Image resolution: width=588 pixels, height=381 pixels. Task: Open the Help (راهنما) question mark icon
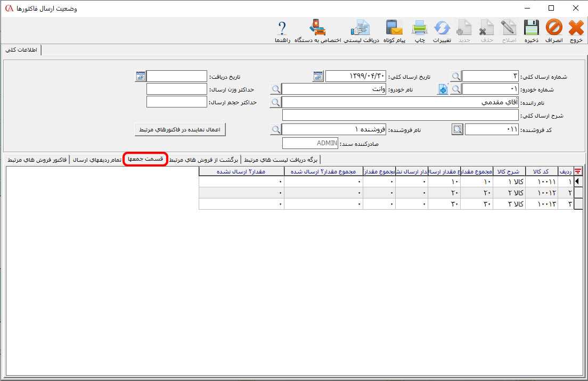[282, 28]
